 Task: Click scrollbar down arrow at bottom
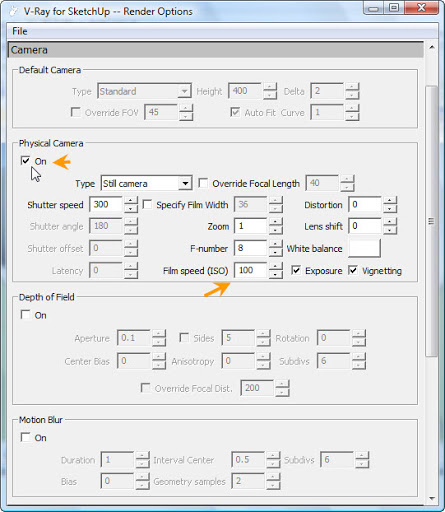point(432,498)
